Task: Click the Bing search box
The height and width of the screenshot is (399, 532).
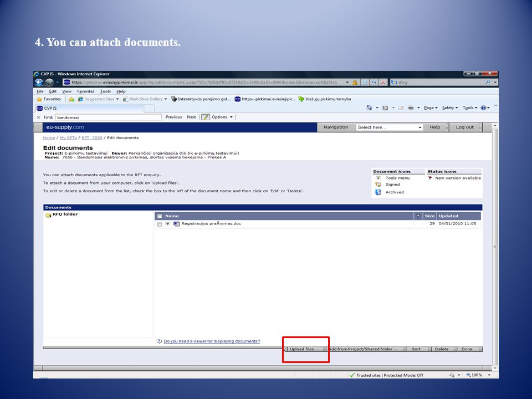Action: tap(437, 82)
